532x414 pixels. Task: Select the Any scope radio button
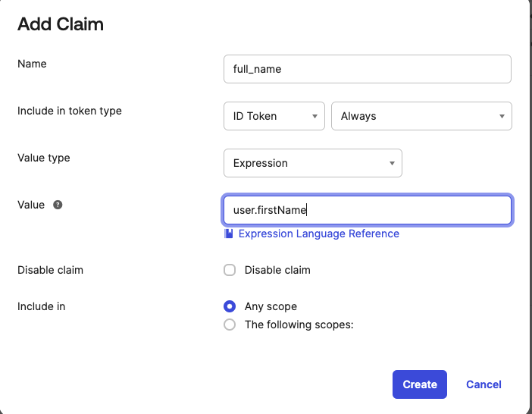[x=230, y=306]
